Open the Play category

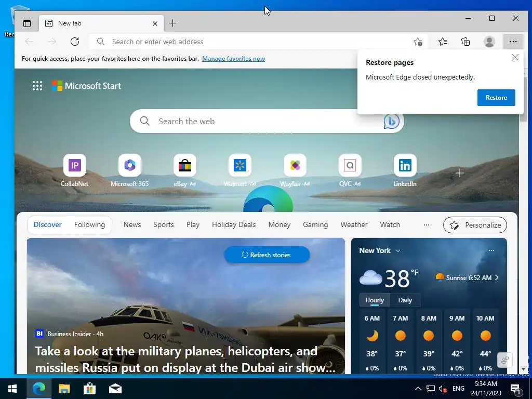(193, 224)
